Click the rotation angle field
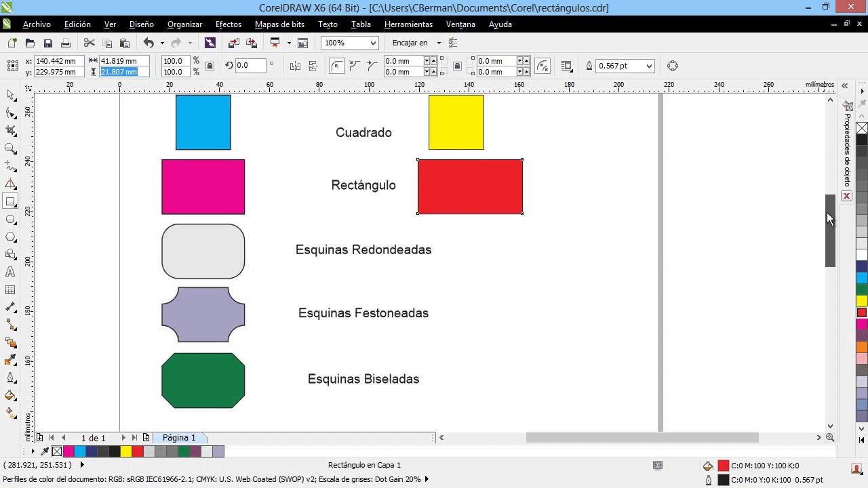 coord(250,66)
